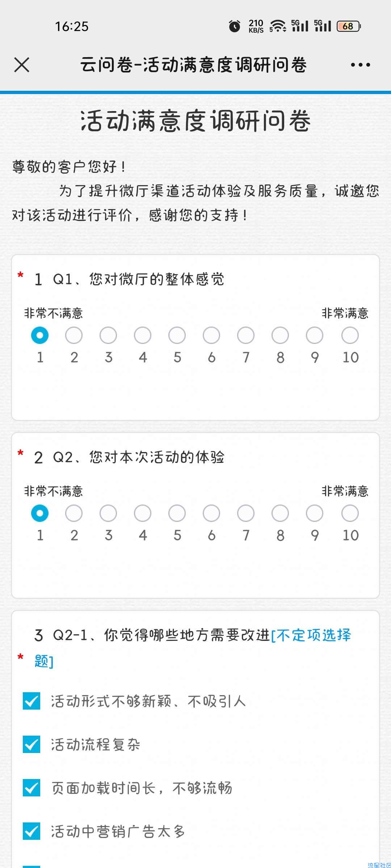Choose rating 8 for Q2 activity experience
This screenshot has width=391, height=868.
pyautogui.click(x=280, y=513)
